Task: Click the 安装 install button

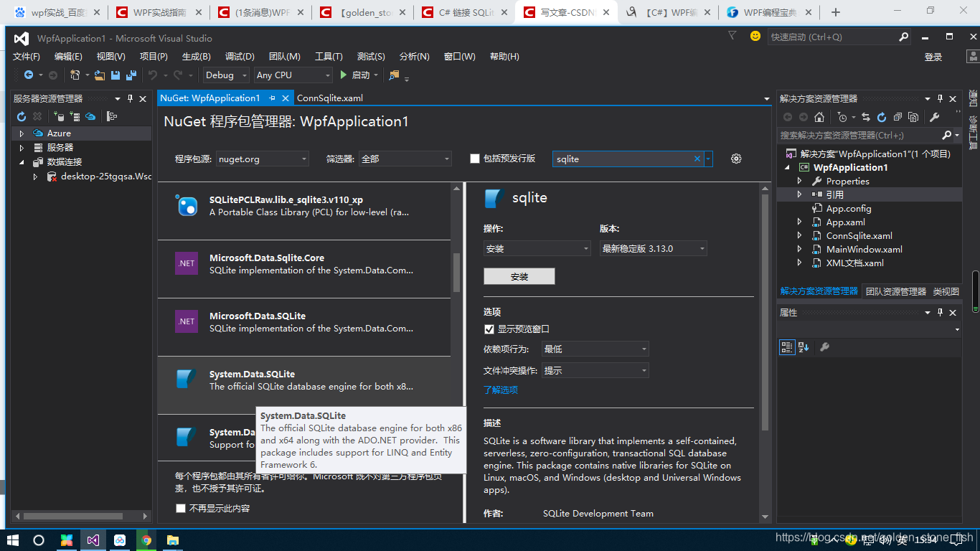Action: coord(519,276)
